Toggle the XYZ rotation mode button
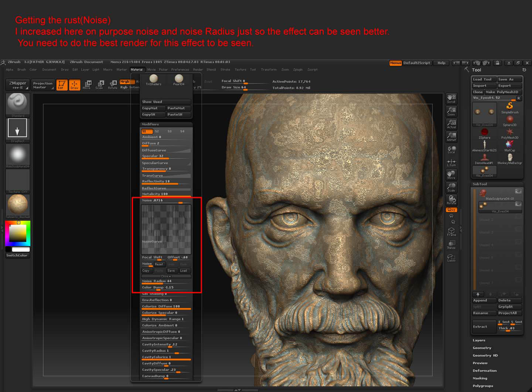The height and width of the screenshot is (392, 532). point(451,210)
